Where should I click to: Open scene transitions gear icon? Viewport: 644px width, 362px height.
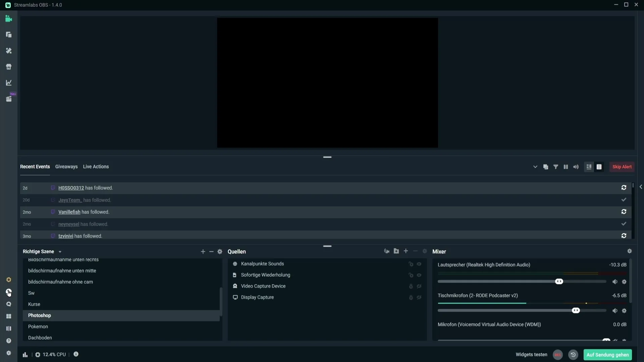click(x=220, y=252)
